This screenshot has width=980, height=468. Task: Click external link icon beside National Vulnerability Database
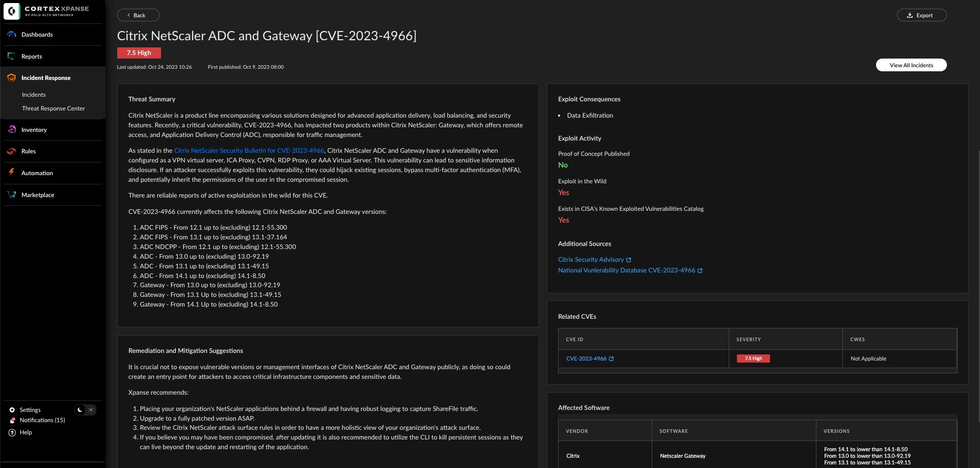[x=700, y=271]
